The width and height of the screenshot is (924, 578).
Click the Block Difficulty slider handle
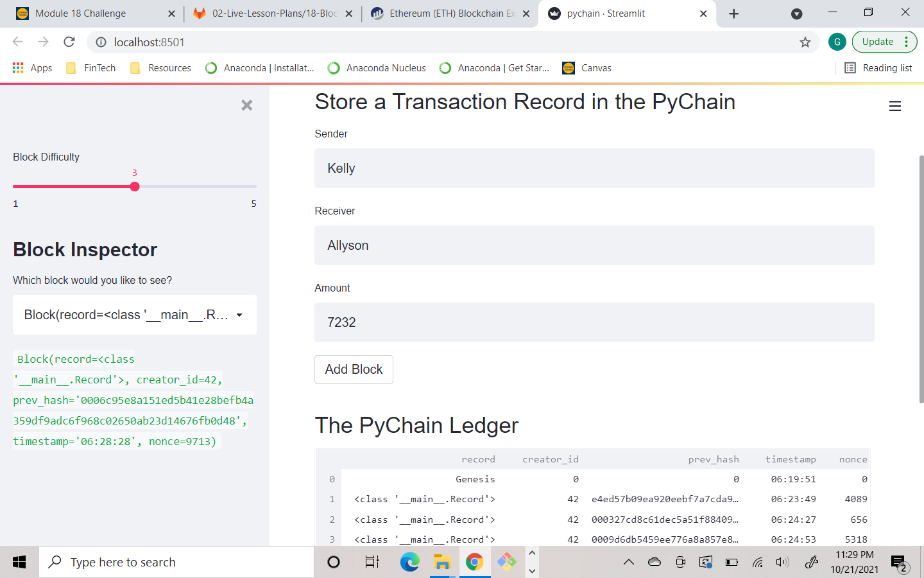[x=134, y=187]
